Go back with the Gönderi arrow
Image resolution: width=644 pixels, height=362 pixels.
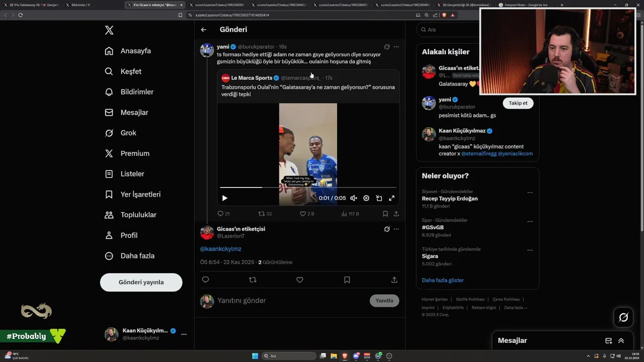click(204, 30)
